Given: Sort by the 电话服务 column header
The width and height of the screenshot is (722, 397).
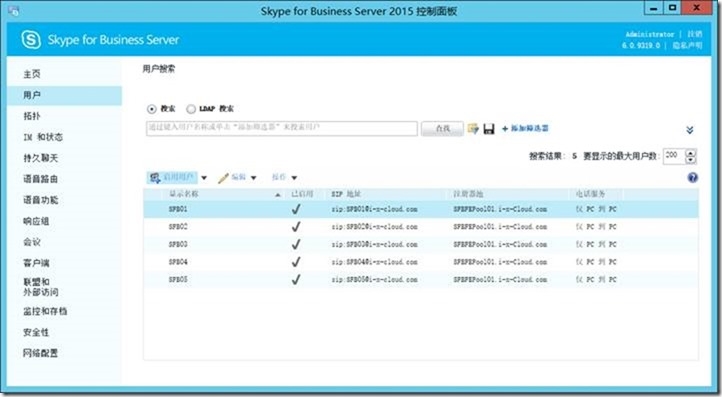Looking at the screenshot, I should coord(590,194).
